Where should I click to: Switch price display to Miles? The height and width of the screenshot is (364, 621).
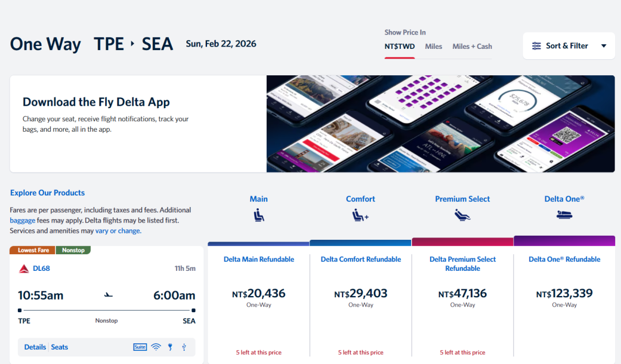[x=434, y=47]
